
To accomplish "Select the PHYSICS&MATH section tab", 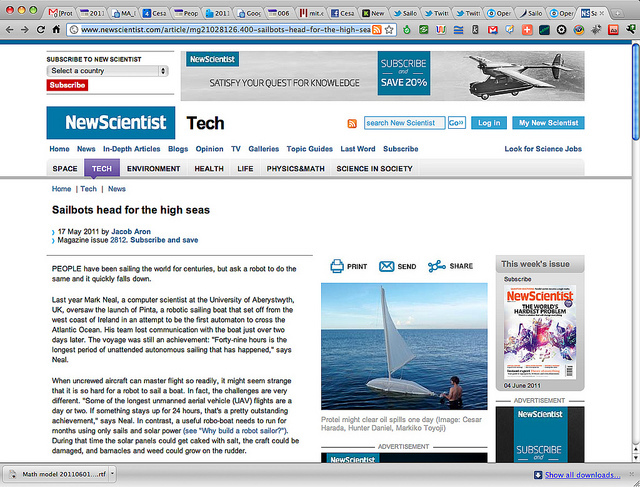I will point(296,169).
